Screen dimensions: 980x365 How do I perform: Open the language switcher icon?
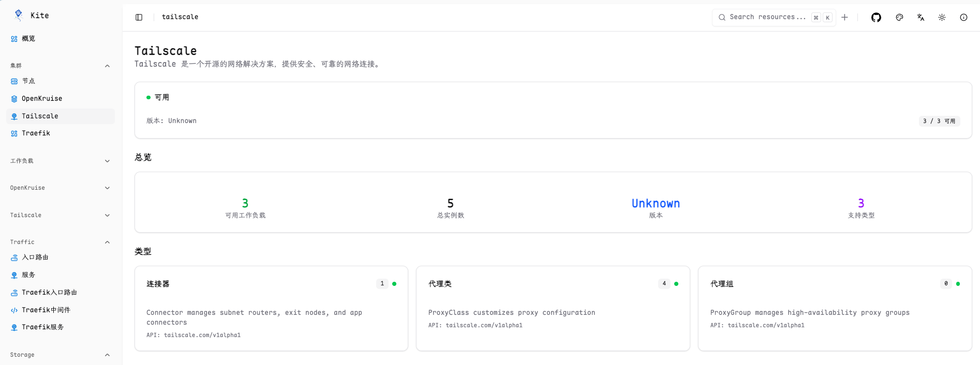click(x=920, y=18)
